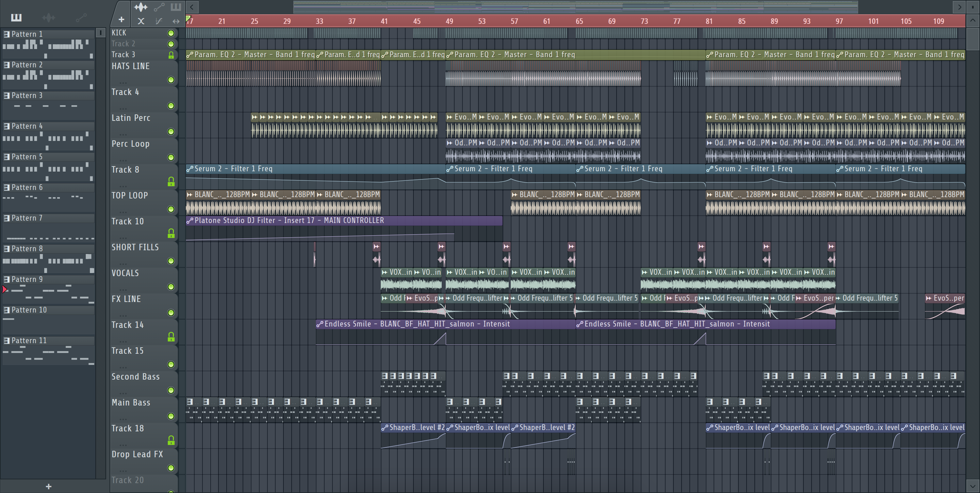This screenshot has width=980, height=493.
Task: Open menu of first ShaperB level #2 clip
Action: click(x=385, y=428)
